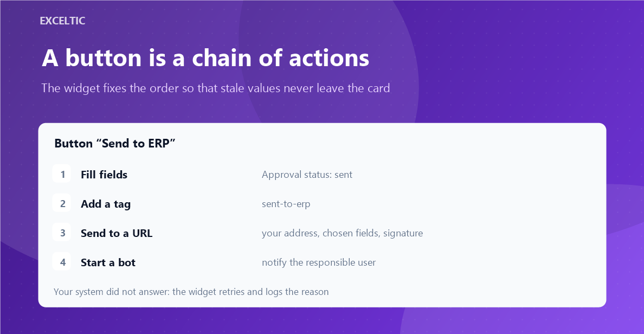Click the word bot in step four
The image size is (644, 334).
[127, 262]
